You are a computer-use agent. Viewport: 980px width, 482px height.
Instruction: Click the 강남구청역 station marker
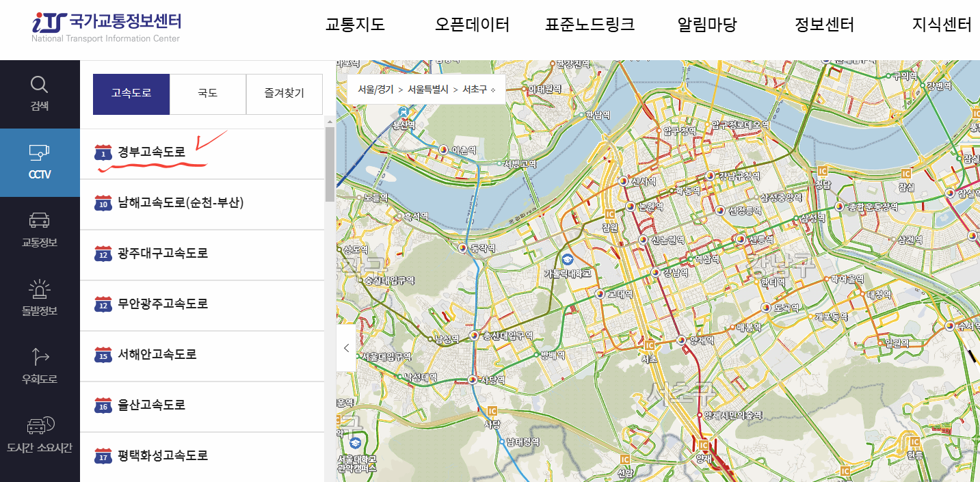712,176
